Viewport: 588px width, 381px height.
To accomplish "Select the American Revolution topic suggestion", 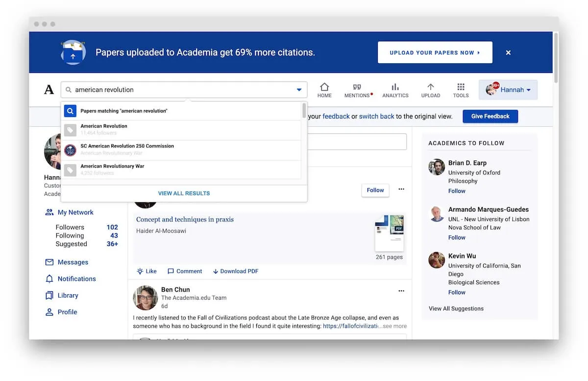I will click(181, 130).
